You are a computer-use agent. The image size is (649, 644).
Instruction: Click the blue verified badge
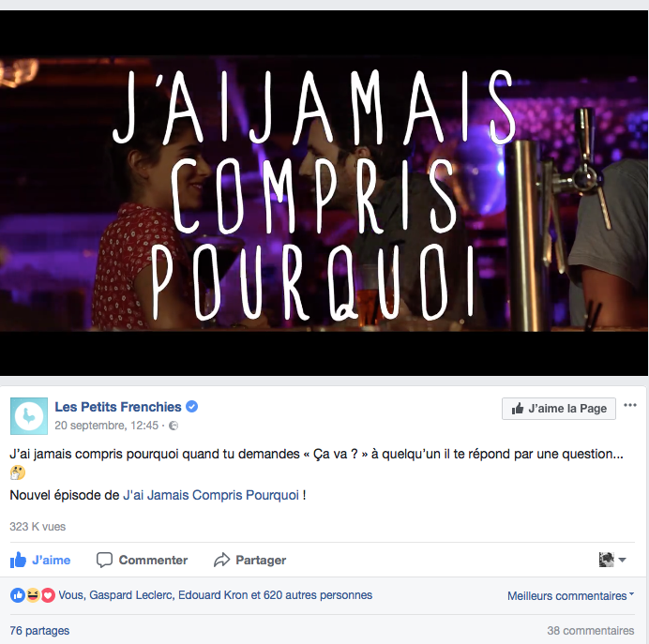click(x=191, y=407)
